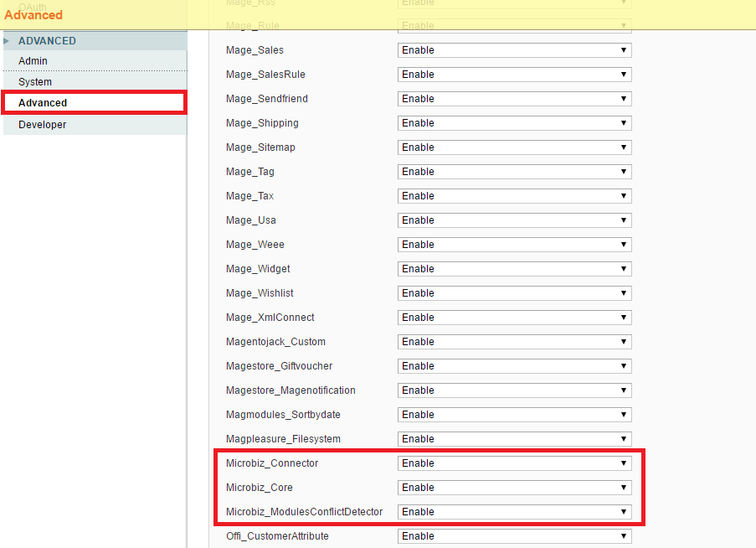756x548 pixels.
Task: Click the Mage_Tag label
Action: pyautogui.click(x=250, y=172)
